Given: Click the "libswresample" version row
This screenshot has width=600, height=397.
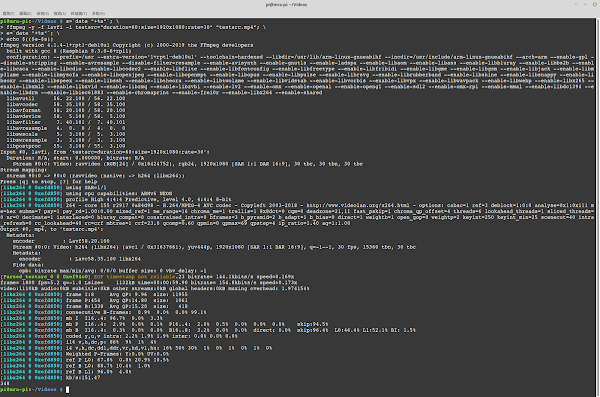Looking at the screenshot, I should pos(66,140).
